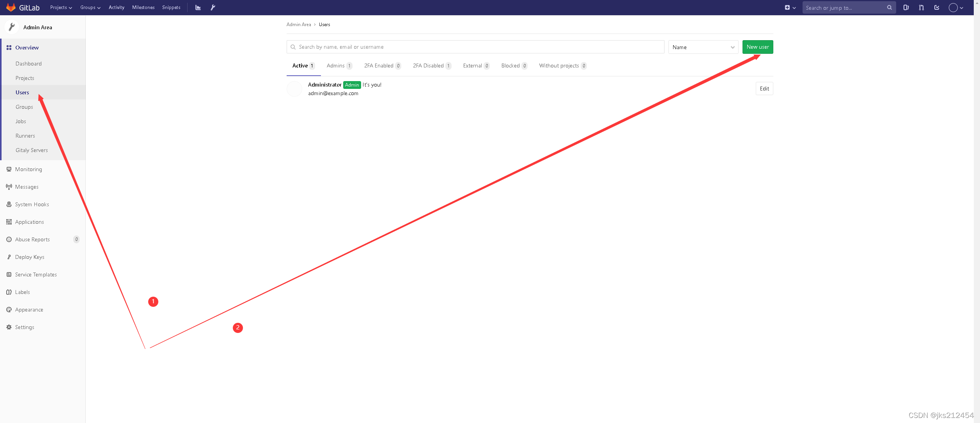This screenshot has width=980, height=423.
Task: Select the External tab
Action: tap(476, 66)
